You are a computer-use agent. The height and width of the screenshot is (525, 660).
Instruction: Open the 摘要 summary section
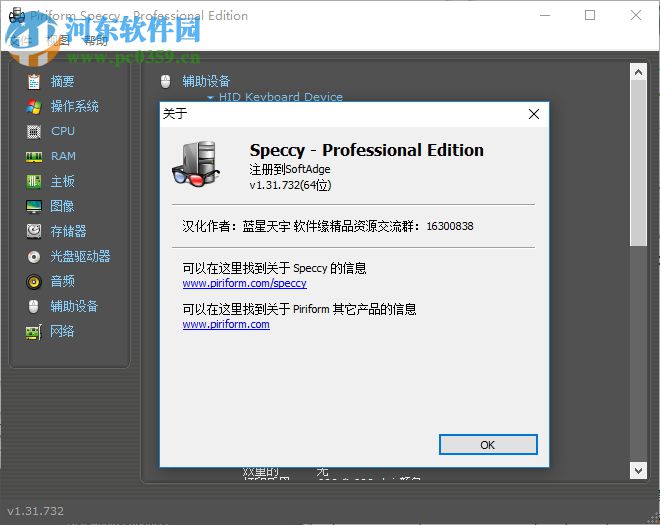(x=62, y=81)
